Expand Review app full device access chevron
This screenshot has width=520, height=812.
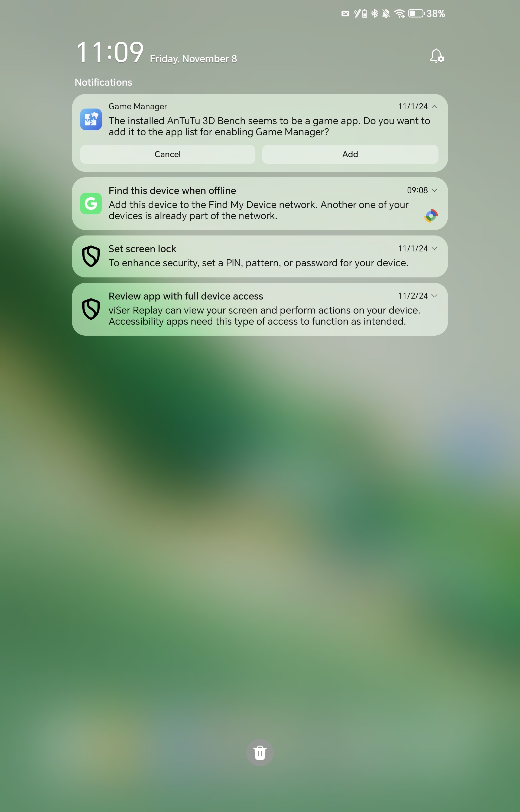coord(435,295)
